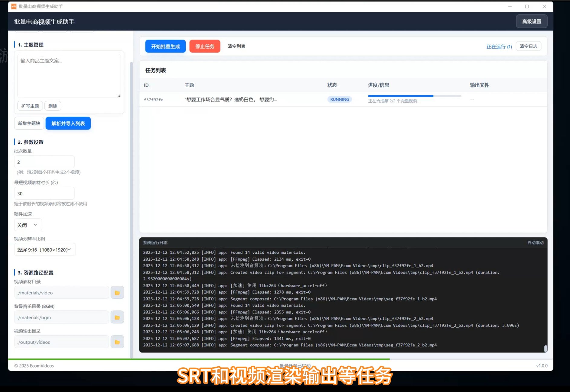Click the ./output/videos path field
This screenshot has height=392, width=570.
[61, 342]
